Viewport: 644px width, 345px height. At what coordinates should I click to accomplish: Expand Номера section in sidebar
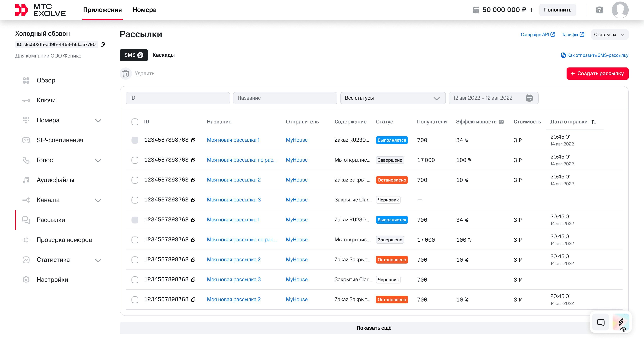coord(98,121)
